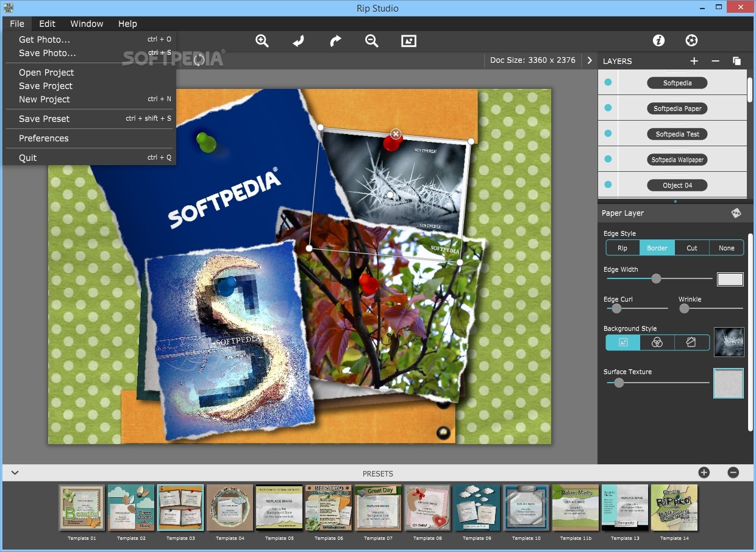
Task: Apply the Template 01 preset
Action: (82, 508)
